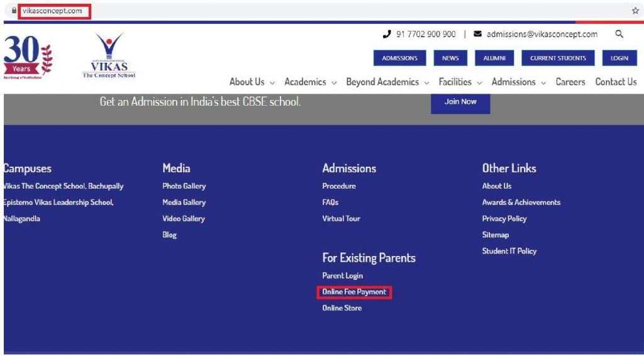Image resolution: width=644 pixels, height=356 pixels.
Task: Open the Virtual Tour link
Action: coord(341,218)
